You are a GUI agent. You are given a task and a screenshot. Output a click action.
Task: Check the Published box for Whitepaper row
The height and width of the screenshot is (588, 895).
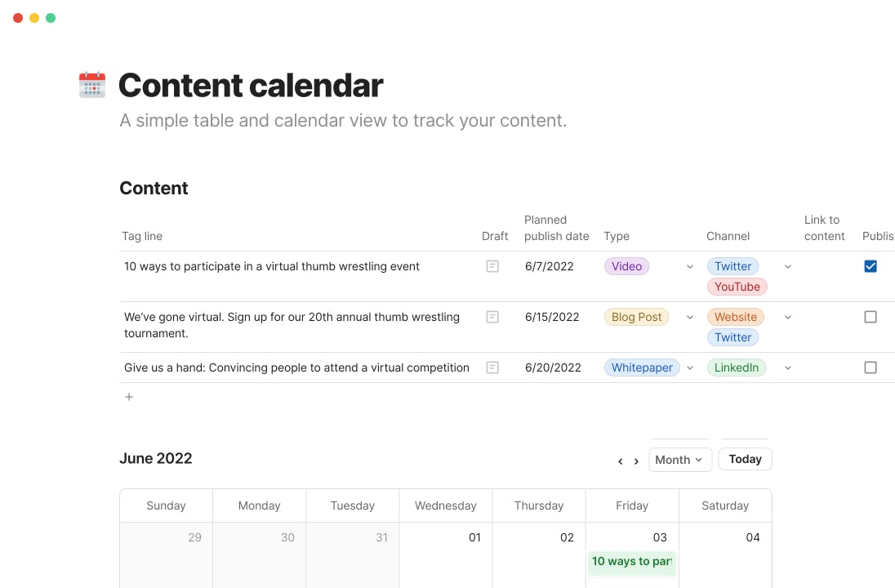tap(871, 367)
